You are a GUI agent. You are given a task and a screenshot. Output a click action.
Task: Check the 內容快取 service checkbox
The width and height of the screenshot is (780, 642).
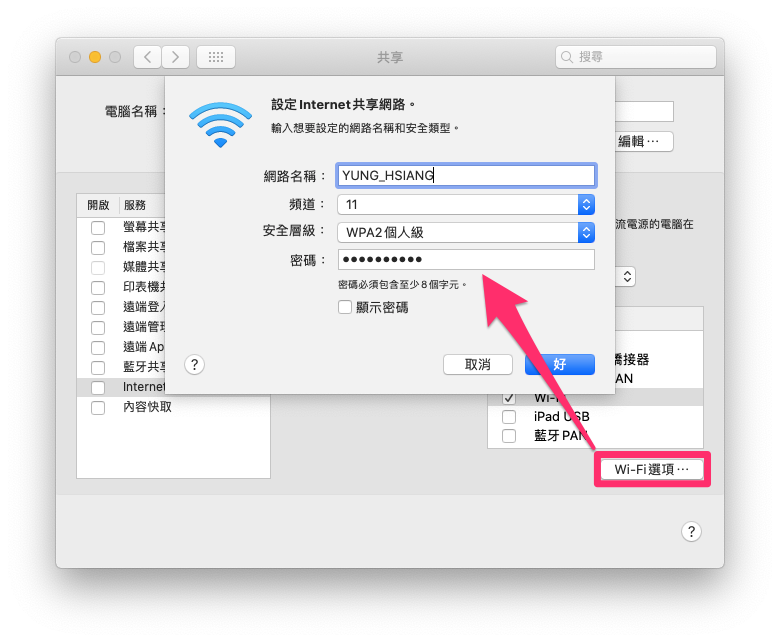click(98, 408)
